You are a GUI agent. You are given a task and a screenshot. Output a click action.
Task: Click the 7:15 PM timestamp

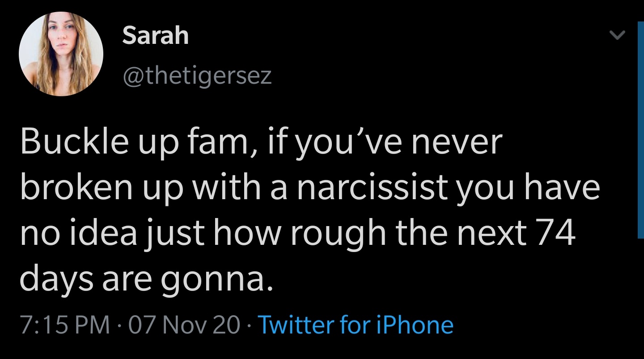[x=64, y=325]
